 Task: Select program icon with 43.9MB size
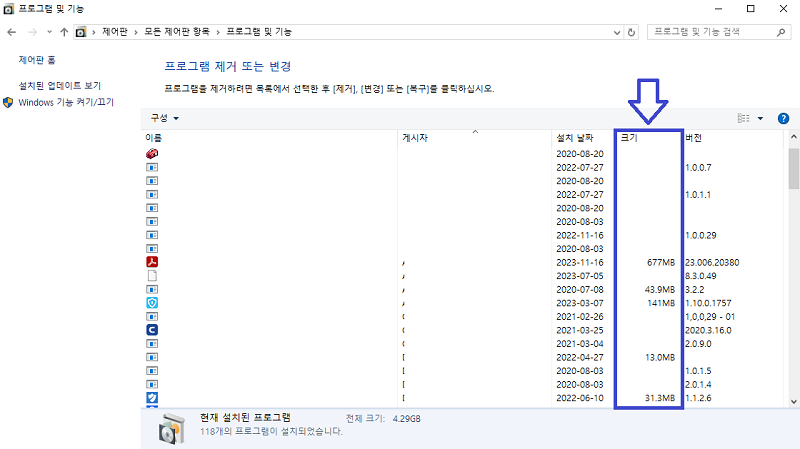[152, 289]
